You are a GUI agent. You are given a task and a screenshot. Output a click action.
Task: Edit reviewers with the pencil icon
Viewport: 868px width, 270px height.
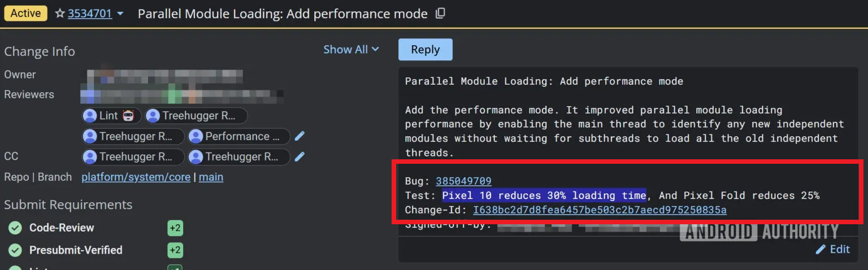pyautogui.click(x=300, y=136)
